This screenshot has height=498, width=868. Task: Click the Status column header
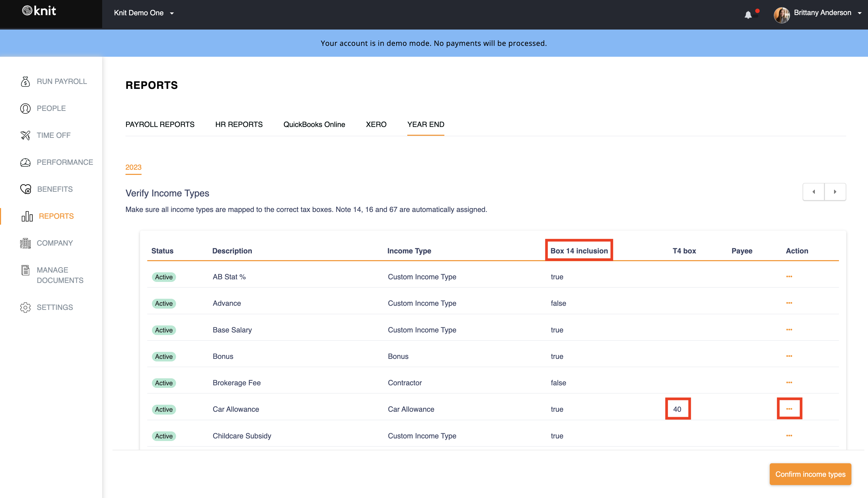point(163,251)
